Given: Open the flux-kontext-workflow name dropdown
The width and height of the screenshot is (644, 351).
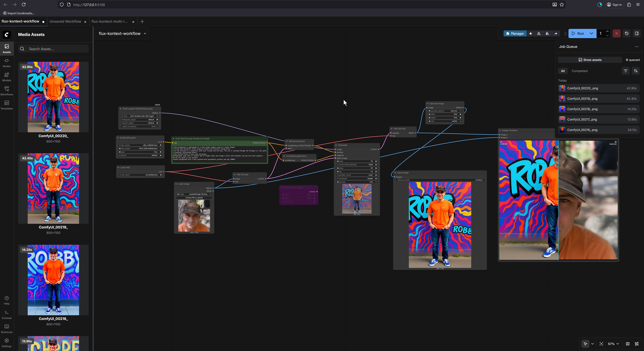Looking at the screenshot, I should (145, 33).
